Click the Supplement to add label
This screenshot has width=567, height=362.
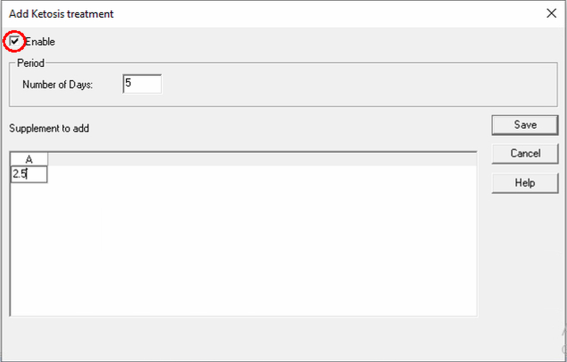point(49,128)
